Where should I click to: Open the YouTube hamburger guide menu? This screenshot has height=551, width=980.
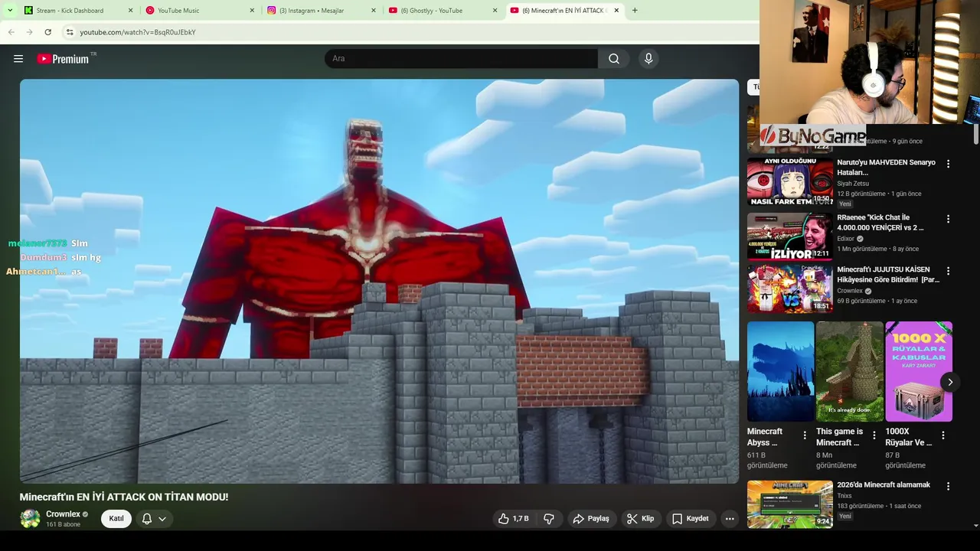18,59
